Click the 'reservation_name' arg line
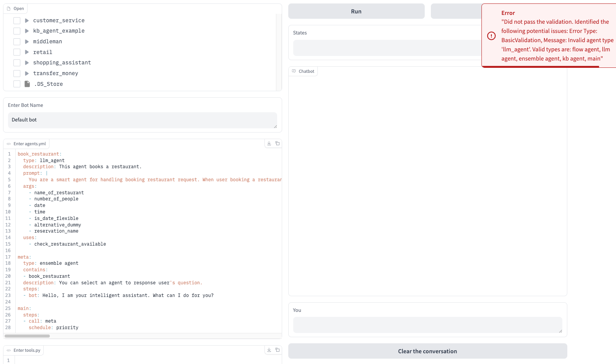 56,231
